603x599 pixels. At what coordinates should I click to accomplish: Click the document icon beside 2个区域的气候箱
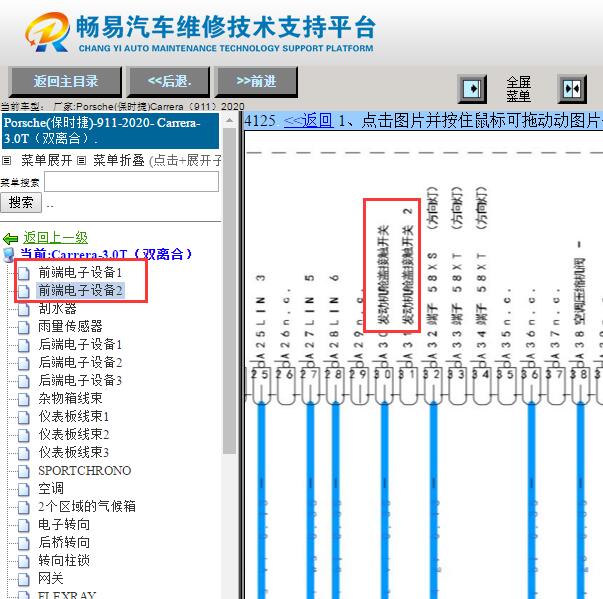coord(24,507)
